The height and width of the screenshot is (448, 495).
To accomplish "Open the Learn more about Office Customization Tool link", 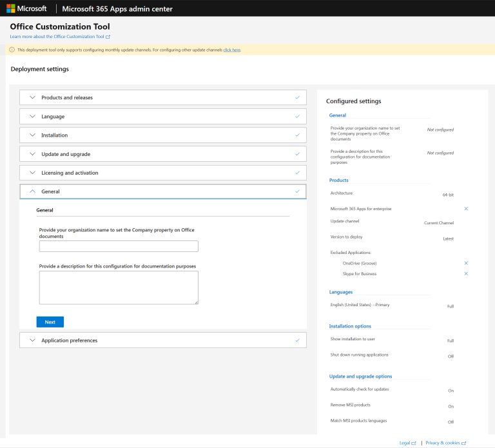I will point(57,37).
